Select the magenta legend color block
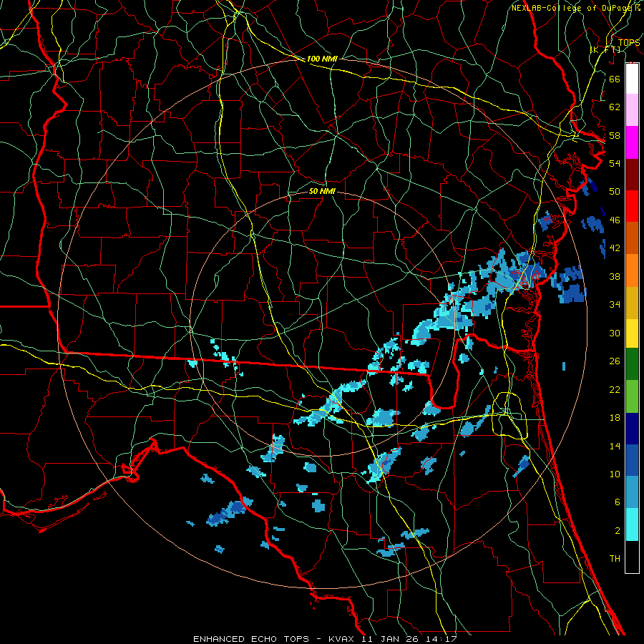644x644 pixels. (x=632, y=142)
